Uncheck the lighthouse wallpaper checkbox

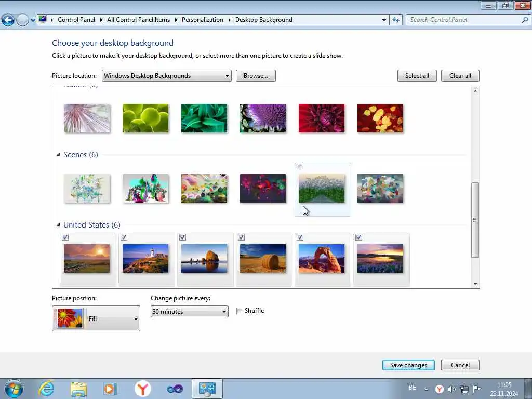click(x=124, y=237)
